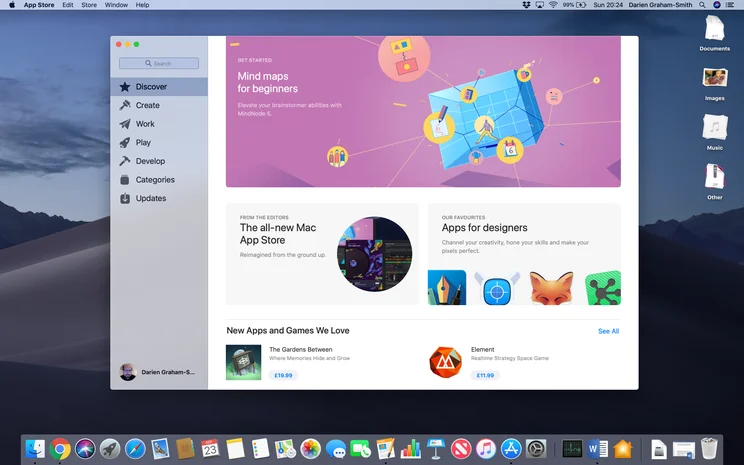Click the App Store Dock icon
Screen dimensions: 744x465
[511, 449]
